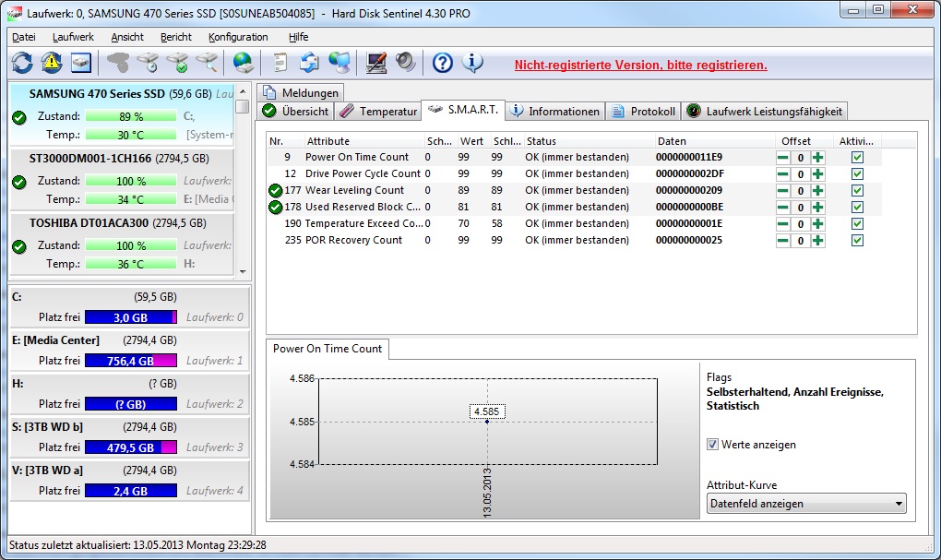Click the blue question mark help icon
941x560 pixels.
click(x=442, y=63)
